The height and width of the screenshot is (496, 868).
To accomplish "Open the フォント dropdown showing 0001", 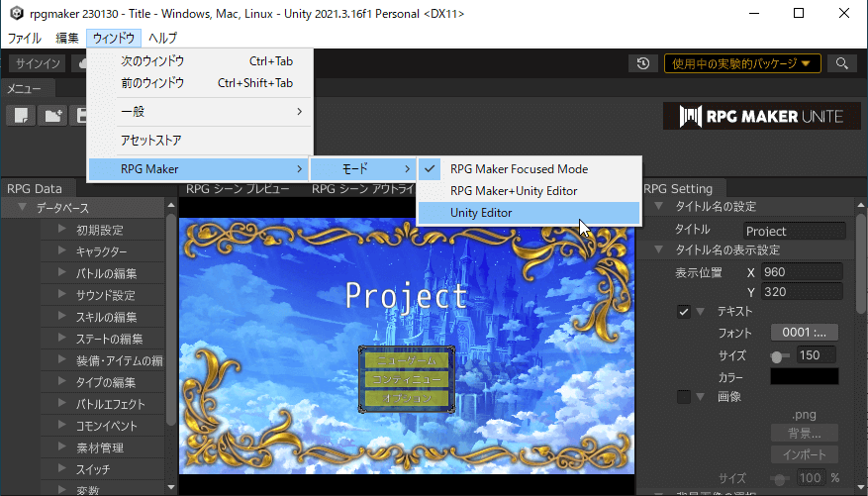I will 804,333.
